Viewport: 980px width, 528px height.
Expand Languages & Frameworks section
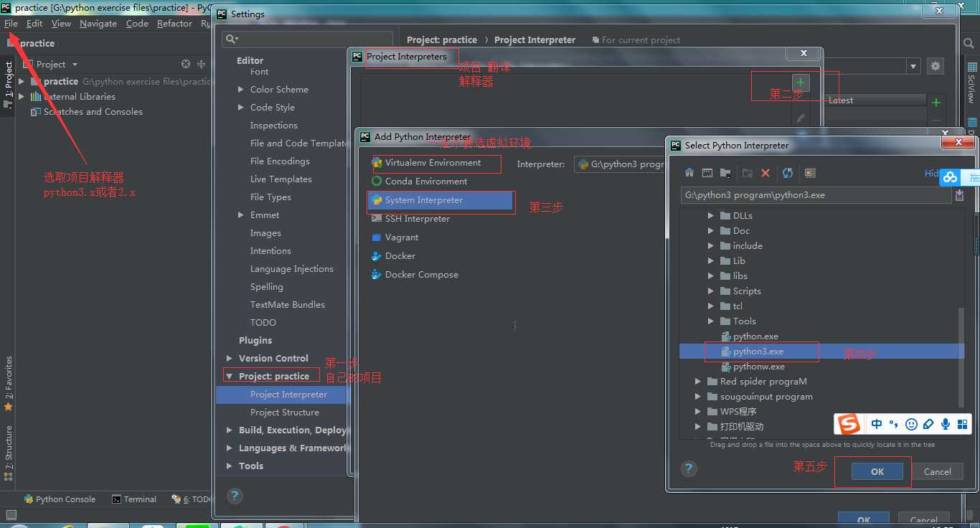[x=229, y=448]
